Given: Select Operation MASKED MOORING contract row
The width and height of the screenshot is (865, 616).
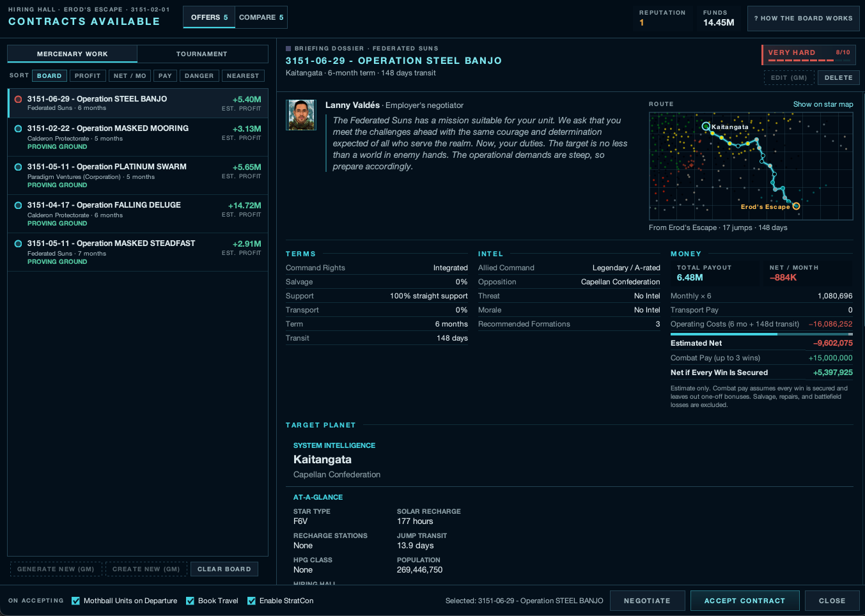Looking at the screenshot, I should click(x=137, y=137).
